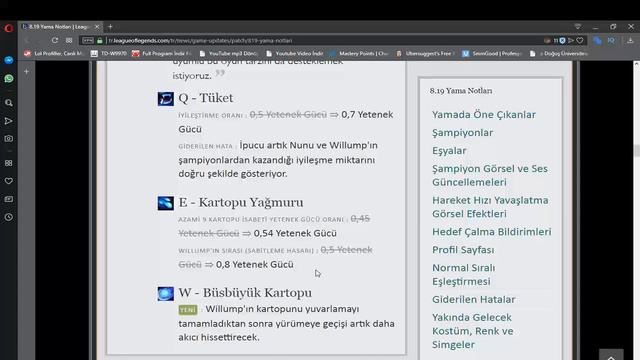Open the TD-W9970 bookmark

[x=109, y=53]
